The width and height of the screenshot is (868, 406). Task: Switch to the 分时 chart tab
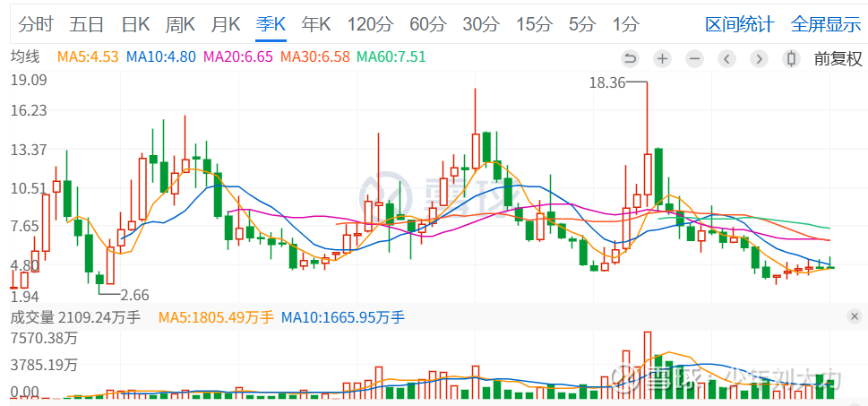coord(36,24)
